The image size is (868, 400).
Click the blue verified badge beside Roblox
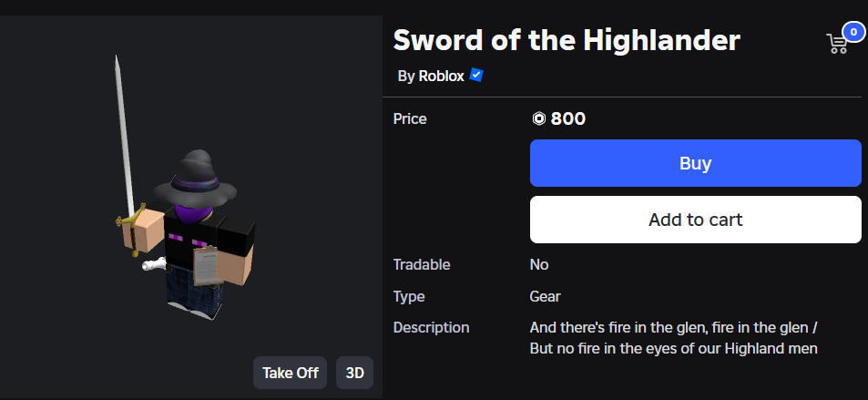click(476, 76)
